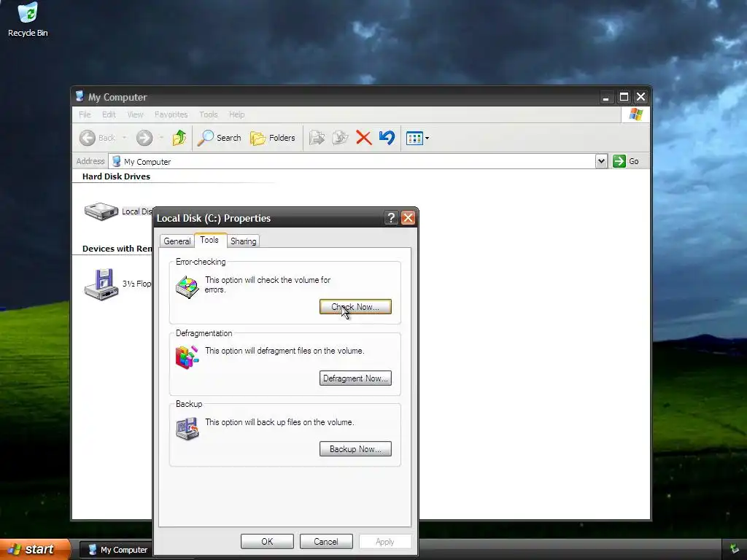Open the File menu
Image resolution: width=747 pixels, height=560 pixels.
(x=85, y=114)
